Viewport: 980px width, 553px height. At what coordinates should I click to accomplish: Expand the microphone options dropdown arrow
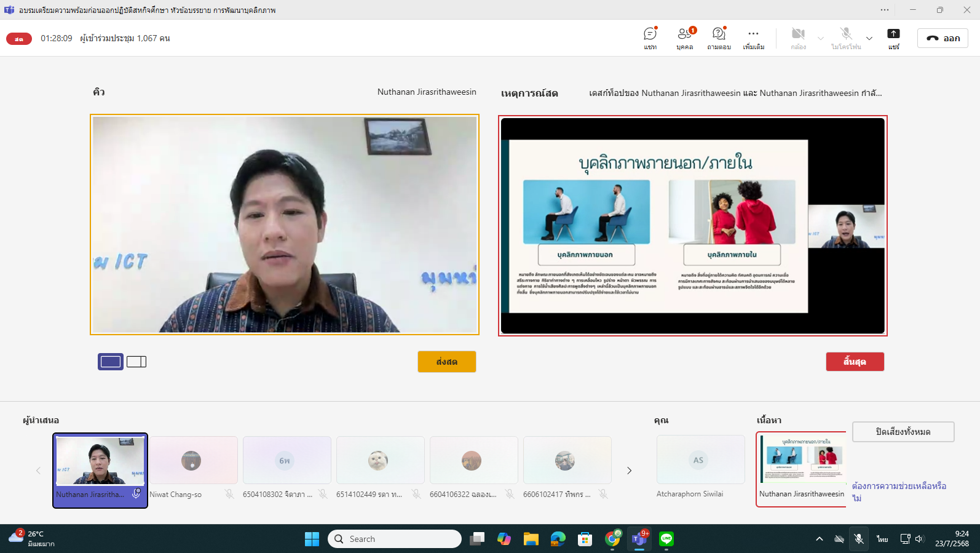pyautogui.click(x=869, y=38)
